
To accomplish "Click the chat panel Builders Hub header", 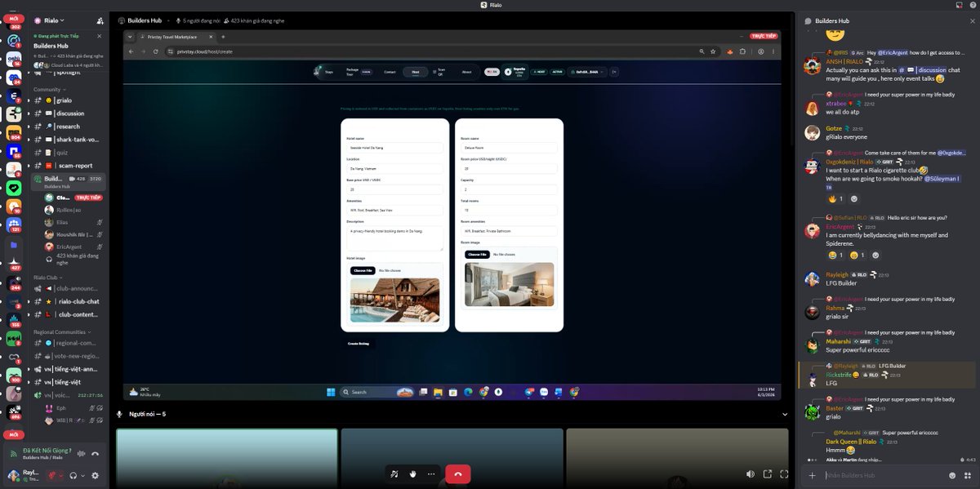I will 832,20.
